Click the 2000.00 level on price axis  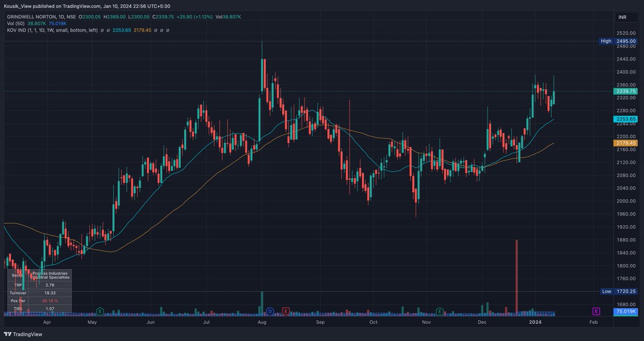[x=626, y=201]
